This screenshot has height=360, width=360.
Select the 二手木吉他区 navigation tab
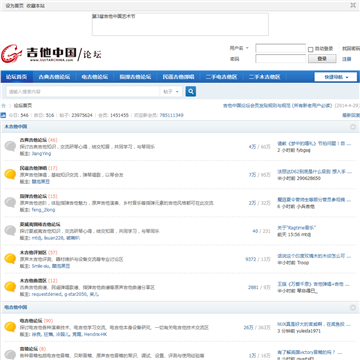265,77
